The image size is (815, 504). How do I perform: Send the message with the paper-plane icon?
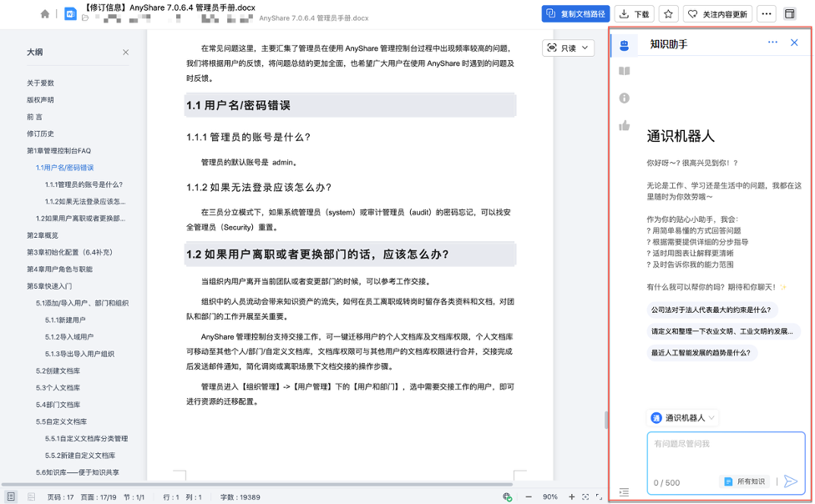791,481
